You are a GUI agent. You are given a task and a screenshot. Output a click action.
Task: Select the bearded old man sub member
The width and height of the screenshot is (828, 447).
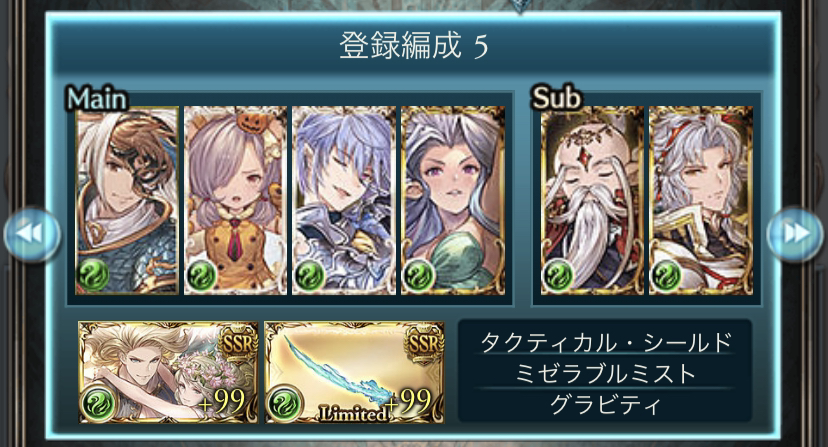[592, 200]
